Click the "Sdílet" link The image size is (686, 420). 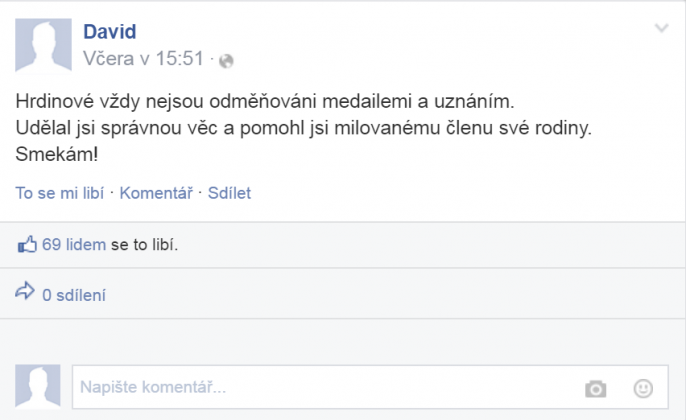229,193
